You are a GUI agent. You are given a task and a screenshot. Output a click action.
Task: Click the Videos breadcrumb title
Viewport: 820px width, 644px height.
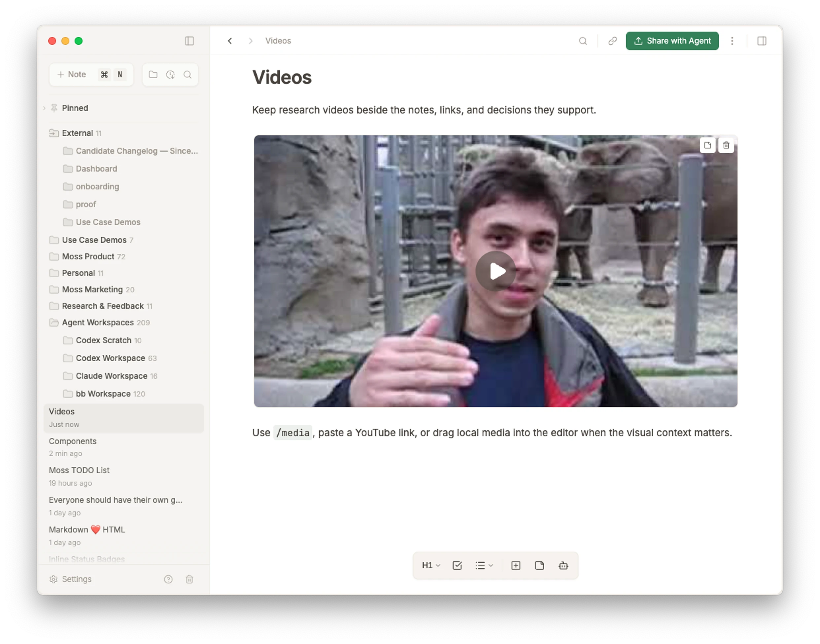click(x=278, y=41)
